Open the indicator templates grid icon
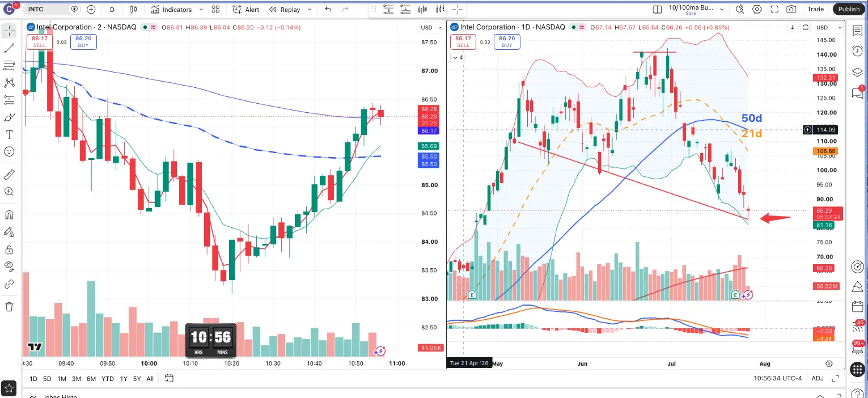This screenshot has height=398, width=868. pos(215,9)
